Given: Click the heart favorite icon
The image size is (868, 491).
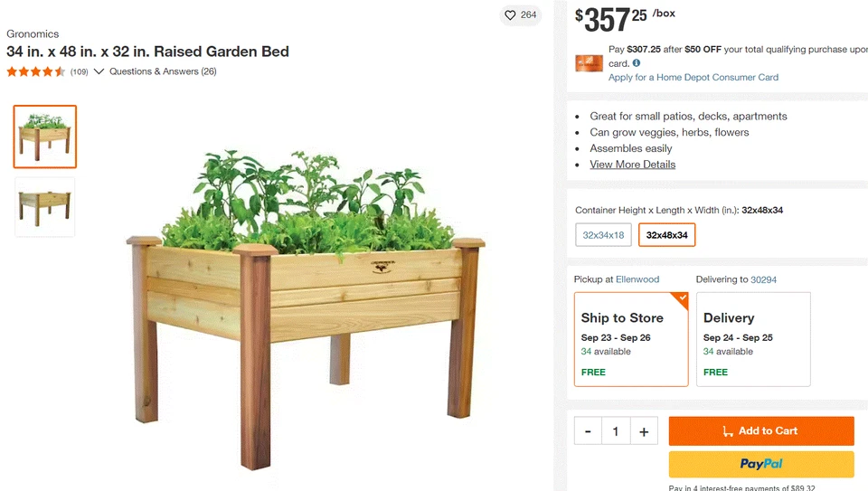Looking at the screenshot, I should (510, 15).
